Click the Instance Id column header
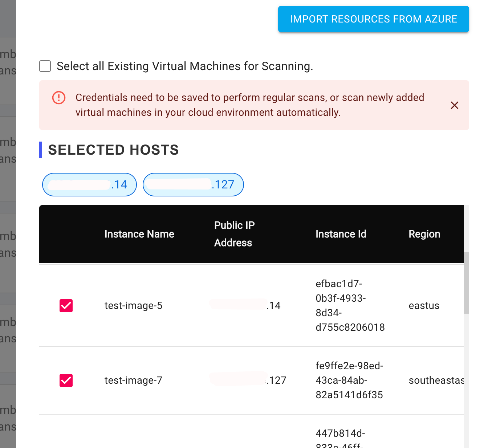 coord(341,234)
